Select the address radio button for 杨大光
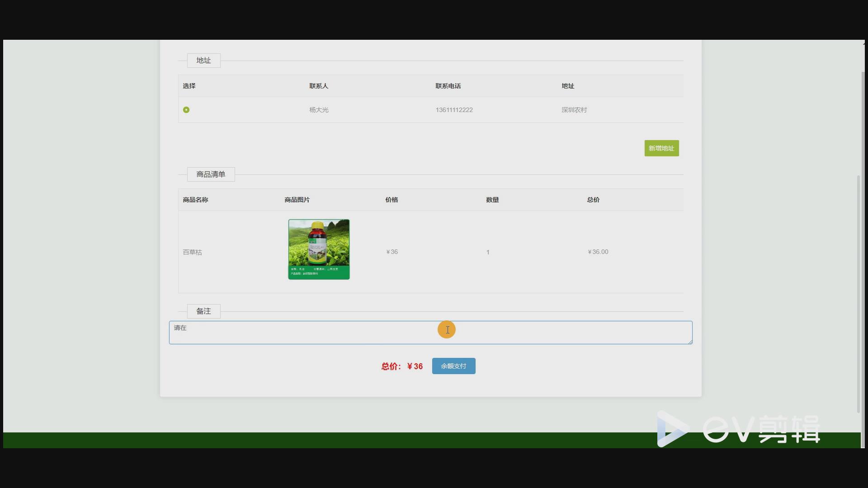The width and height of the screenshot is (868, 488). click(186, 110)
